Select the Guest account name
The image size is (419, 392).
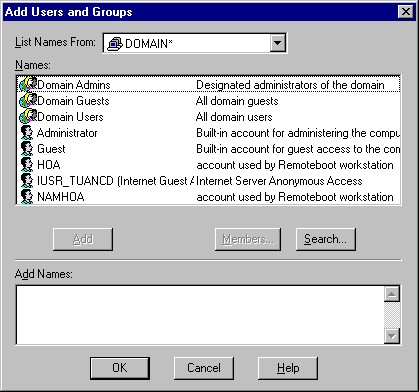(x=51, y=149)
